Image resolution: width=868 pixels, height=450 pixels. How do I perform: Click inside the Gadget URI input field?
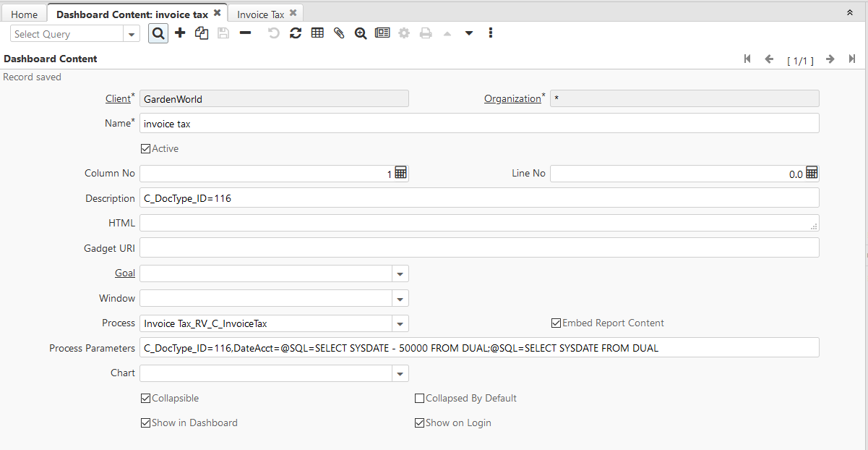pos(361,247)
